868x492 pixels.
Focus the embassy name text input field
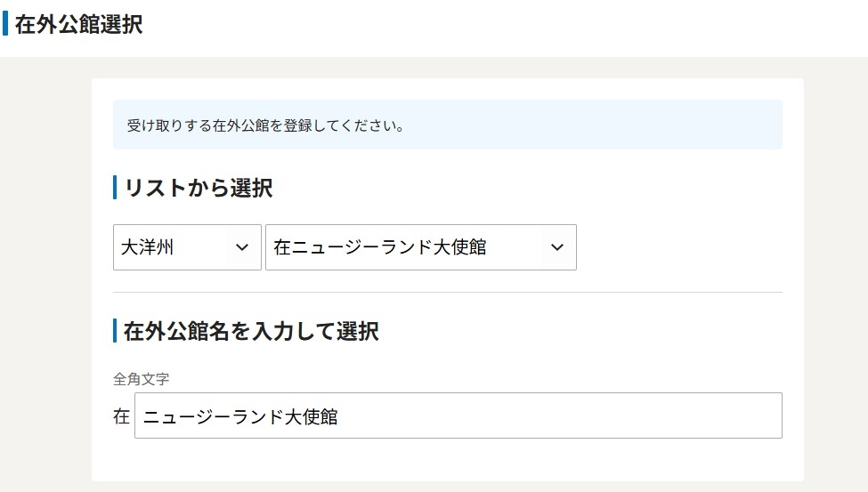(458, 415)
